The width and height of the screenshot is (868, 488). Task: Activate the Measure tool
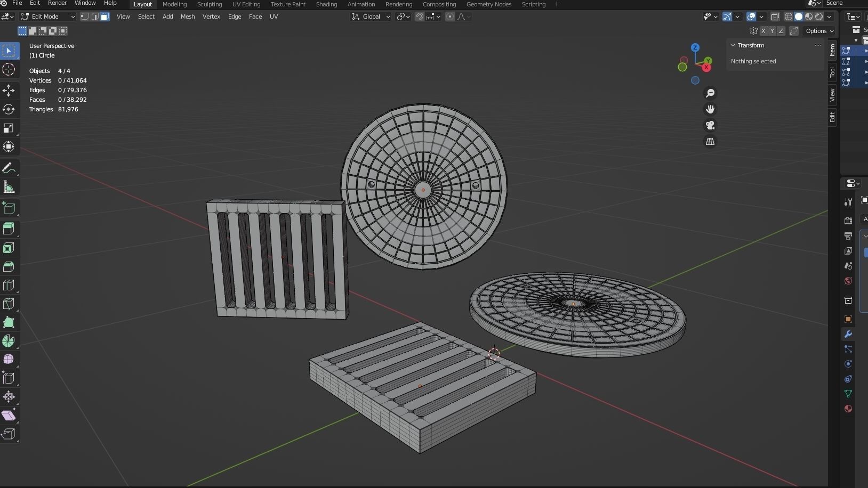9,187
